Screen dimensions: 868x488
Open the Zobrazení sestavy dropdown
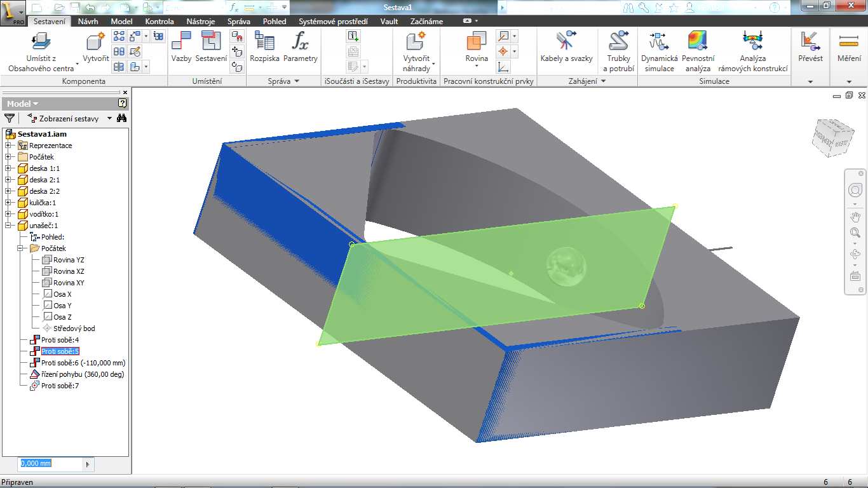tap(109, 118)
